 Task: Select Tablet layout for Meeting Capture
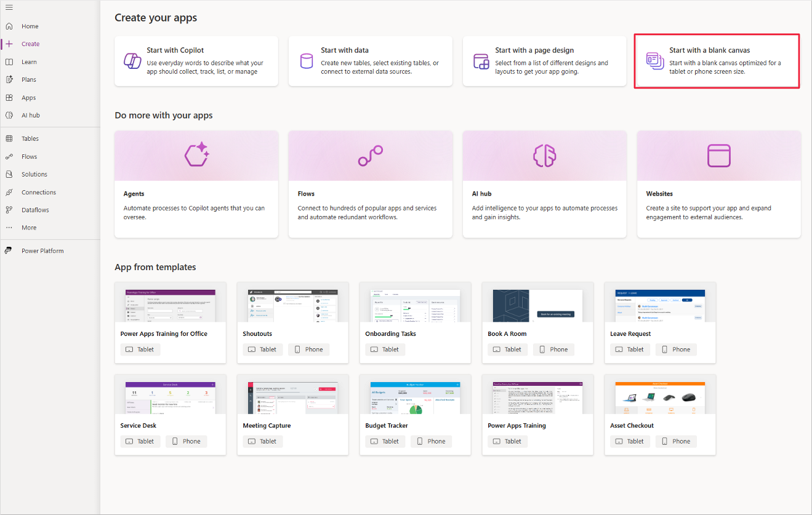pos(263,441)
